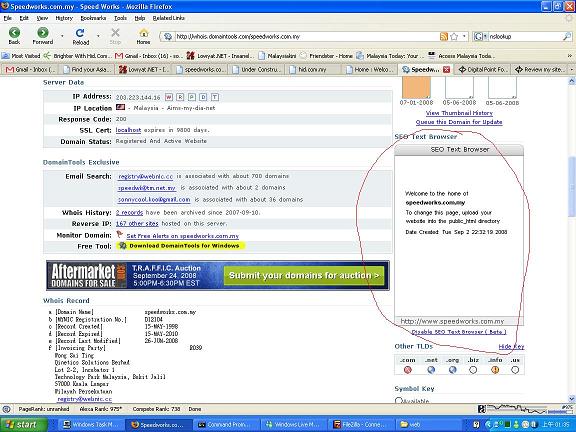This screenshot has height=432, width=576.
Task: Click the .us TLD status icon
Action: click(x=515, y=370)
